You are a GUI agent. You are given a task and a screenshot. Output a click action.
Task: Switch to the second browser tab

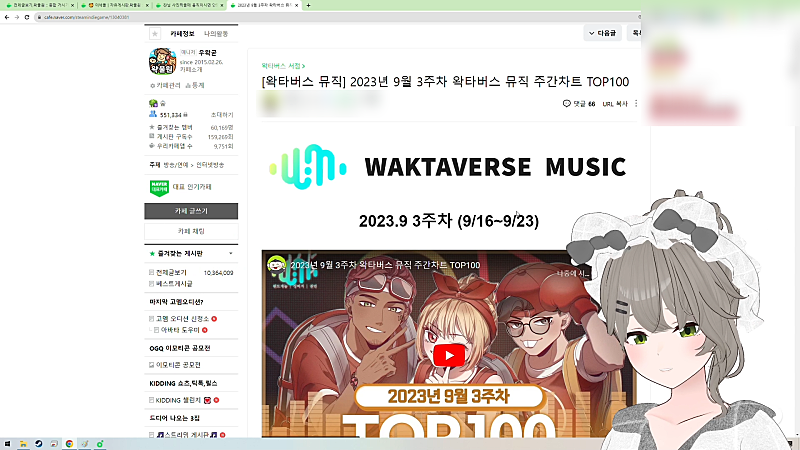click(x=112, y=5)
